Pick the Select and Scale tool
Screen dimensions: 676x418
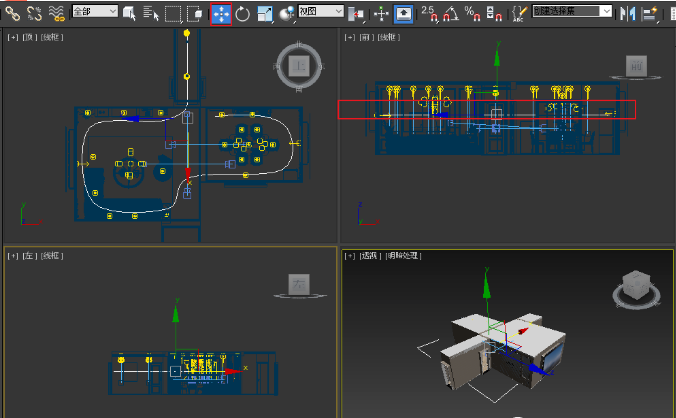(x=265, y=13)
